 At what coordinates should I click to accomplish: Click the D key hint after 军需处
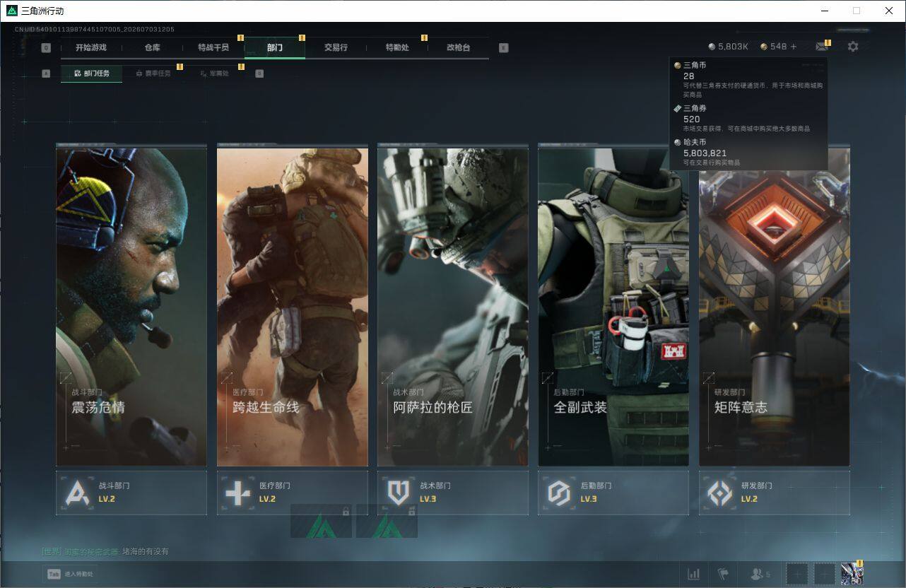pos(259,73)
